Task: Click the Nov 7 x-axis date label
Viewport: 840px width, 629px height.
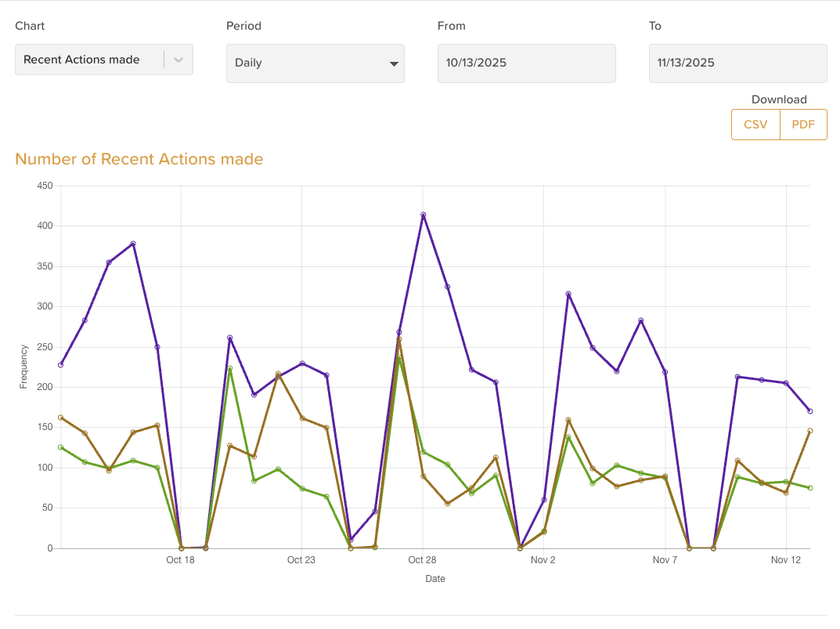Action: pyautogui.click(x=665, y=560)
